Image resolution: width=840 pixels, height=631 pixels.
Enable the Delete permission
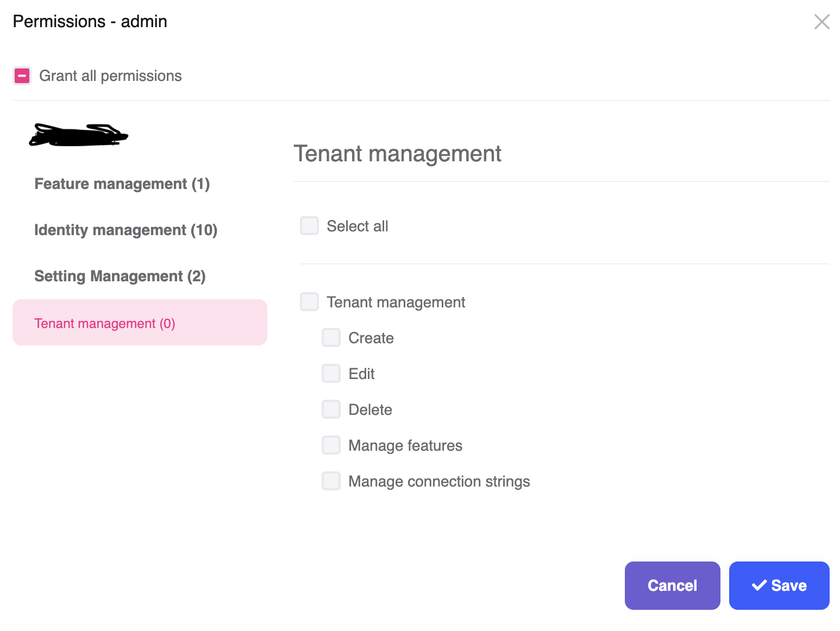pos(331,409)
